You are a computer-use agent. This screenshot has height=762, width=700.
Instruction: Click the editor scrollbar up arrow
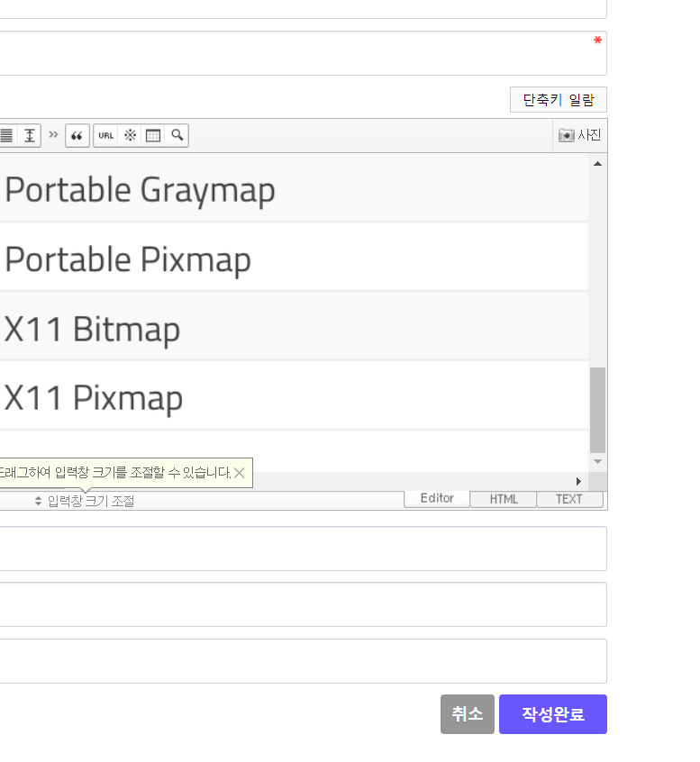pos(597,164)
